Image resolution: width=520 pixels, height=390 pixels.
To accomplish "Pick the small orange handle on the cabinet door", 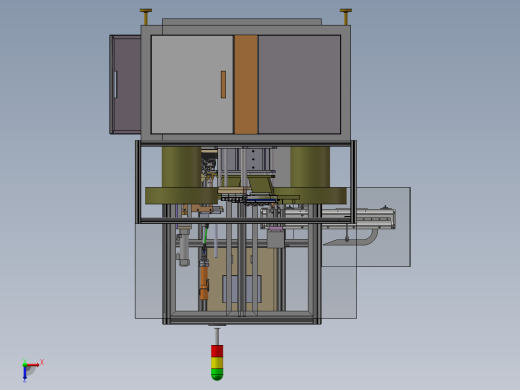I will click(x=223, y=84).
